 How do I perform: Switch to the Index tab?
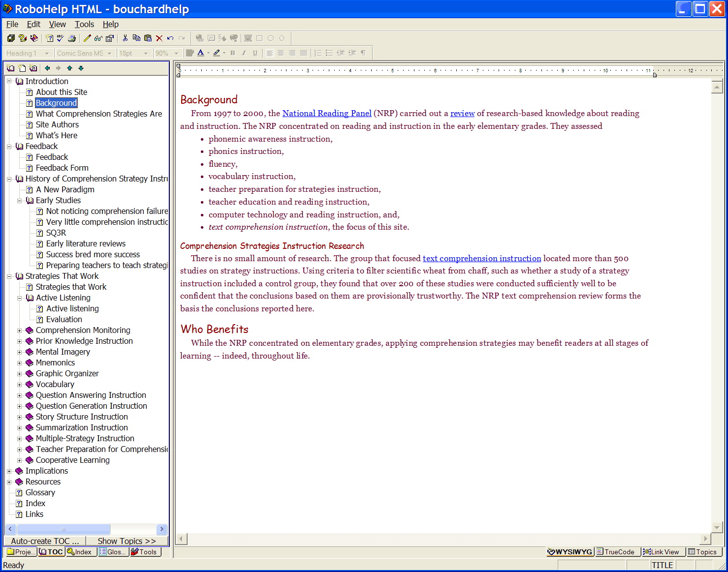pos(81,552)
